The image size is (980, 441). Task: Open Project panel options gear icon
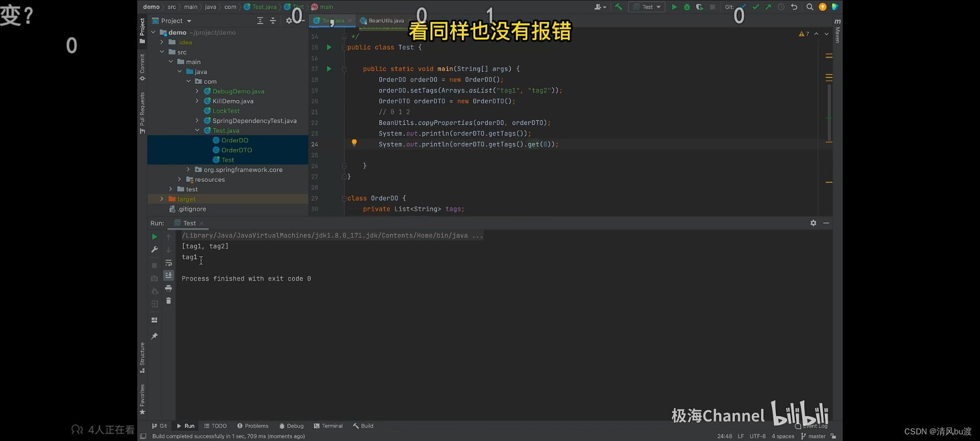coord(289,21)
